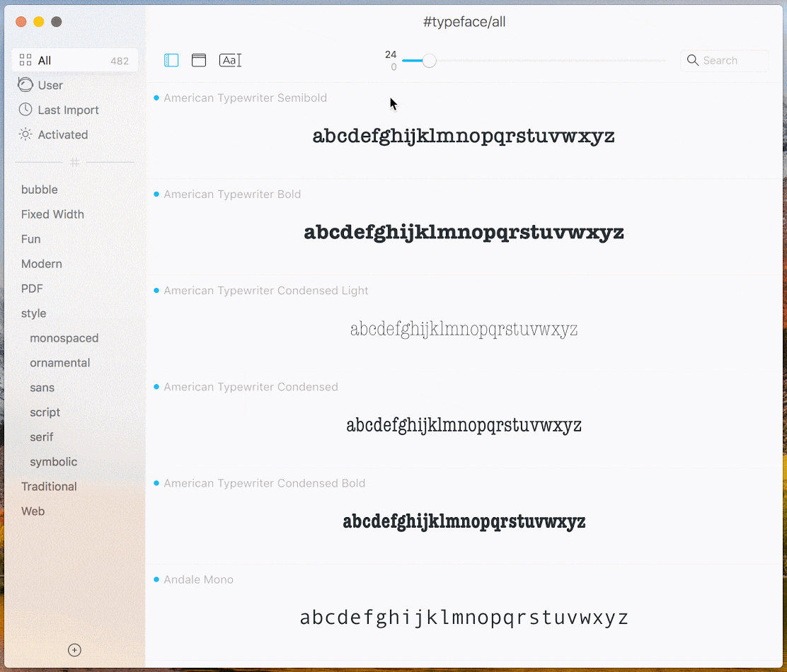Viewport: 787px width, 672px height.
Task: Select the American Typewriter Bold alphabet preview
Action: pos(464,233)
